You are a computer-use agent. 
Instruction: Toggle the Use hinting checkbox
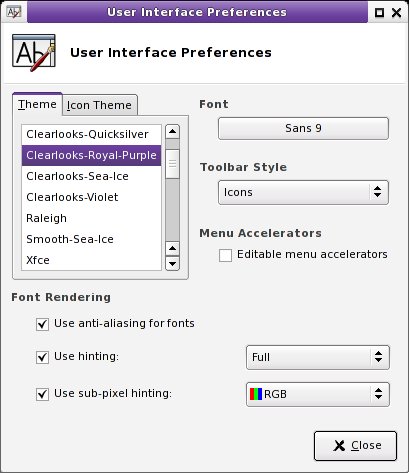click(x=42, y=357)
